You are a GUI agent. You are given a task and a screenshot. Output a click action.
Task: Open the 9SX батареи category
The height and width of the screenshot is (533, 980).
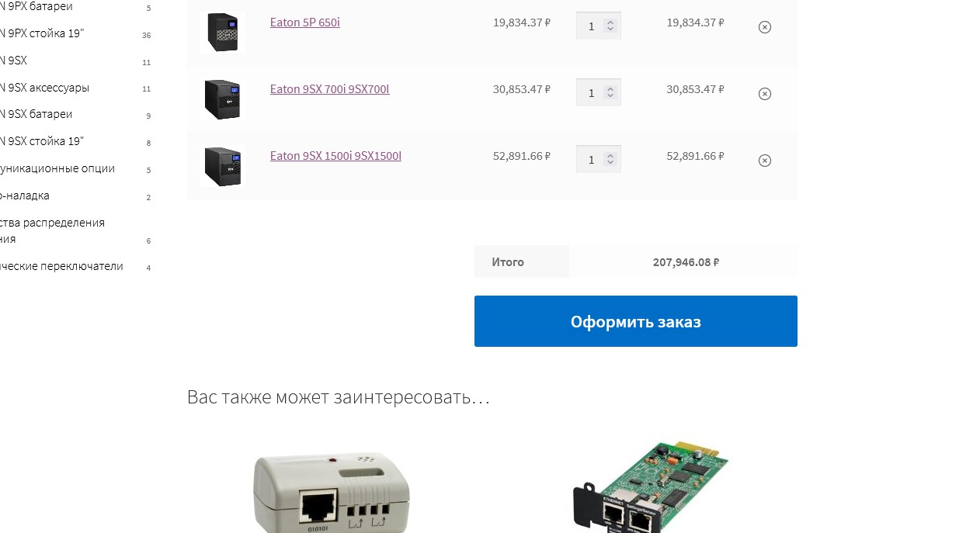coord(36,114)
